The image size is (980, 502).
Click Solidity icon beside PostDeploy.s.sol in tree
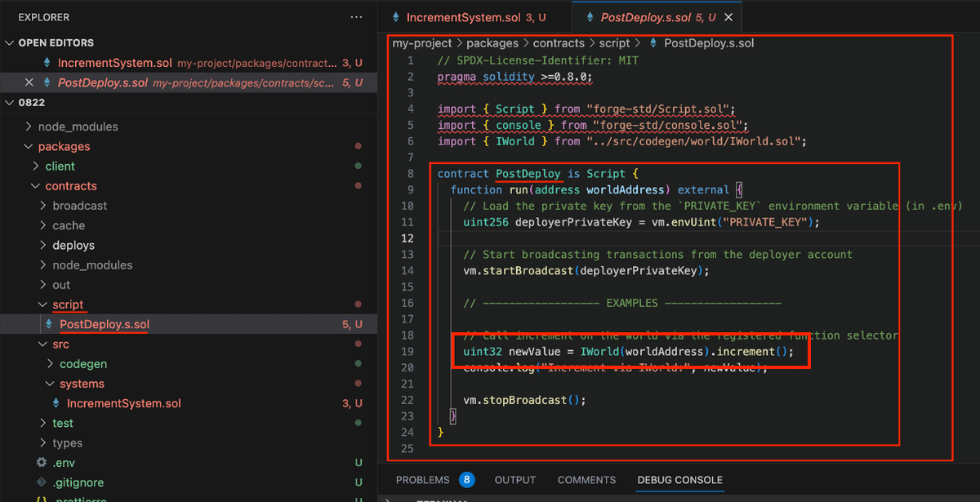[x=50, y=324]
